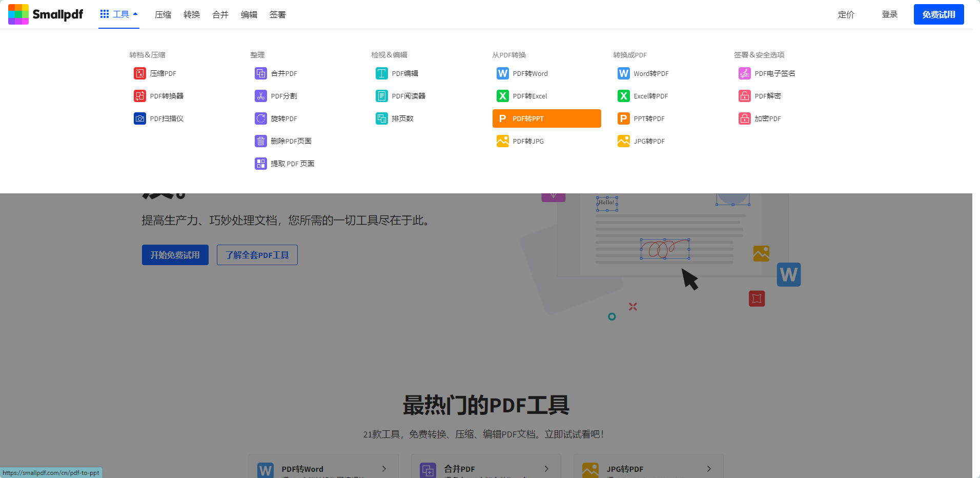
Task: Click the PDF解密 text label
Action: (x=768, y=96)
